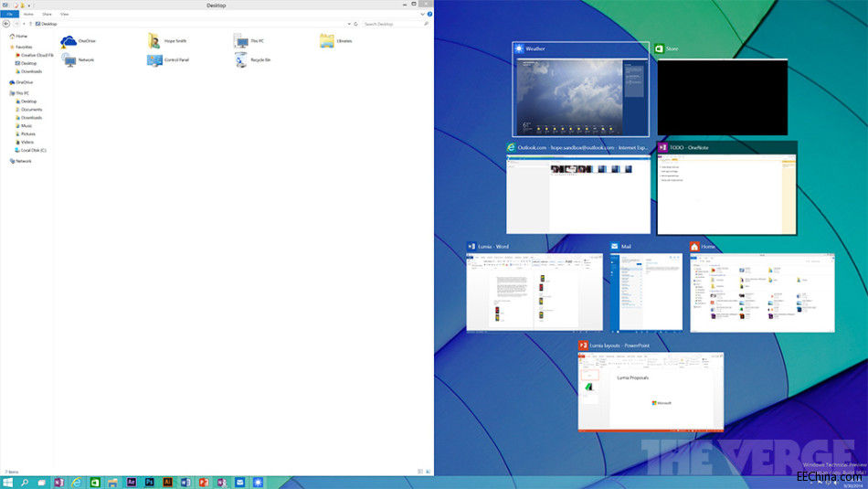This screenshot has height=489, width=868.
Task: Open Pictures under This PC
Action: pyautogui.click(x=26, y=134)
